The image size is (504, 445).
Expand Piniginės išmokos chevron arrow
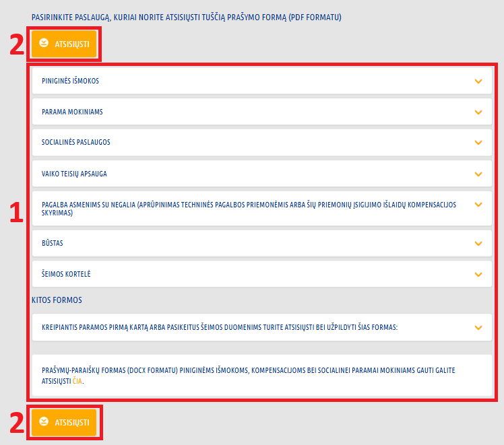478,81
